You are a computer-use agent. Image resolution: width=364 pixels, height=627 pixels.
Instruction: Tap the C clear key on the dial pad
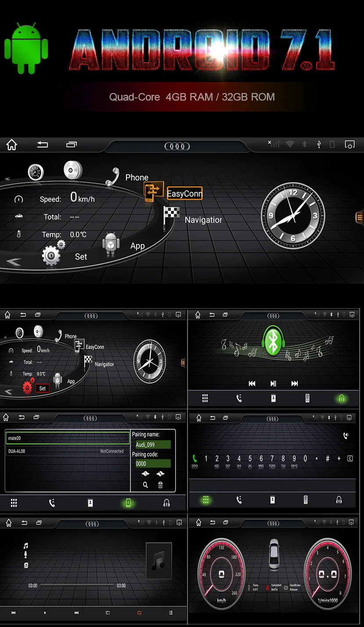click(350, 458)
